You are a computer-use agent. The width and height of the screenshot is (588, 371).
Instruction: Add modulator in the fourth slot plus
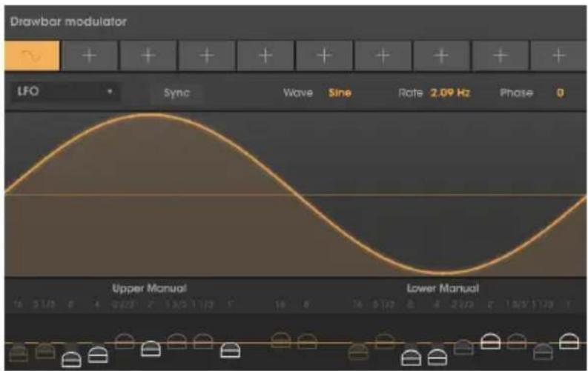tap(207, 56)
